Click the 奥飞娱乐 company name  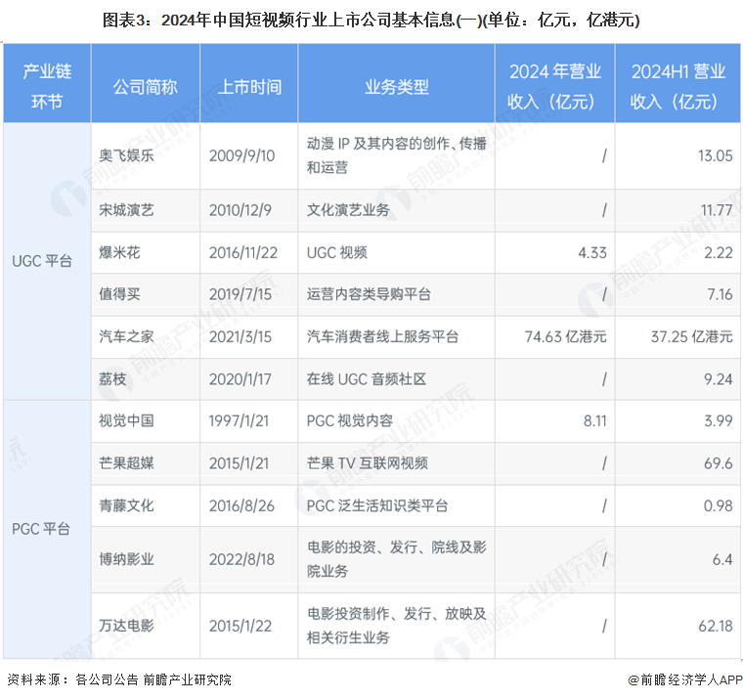[126, 155]
